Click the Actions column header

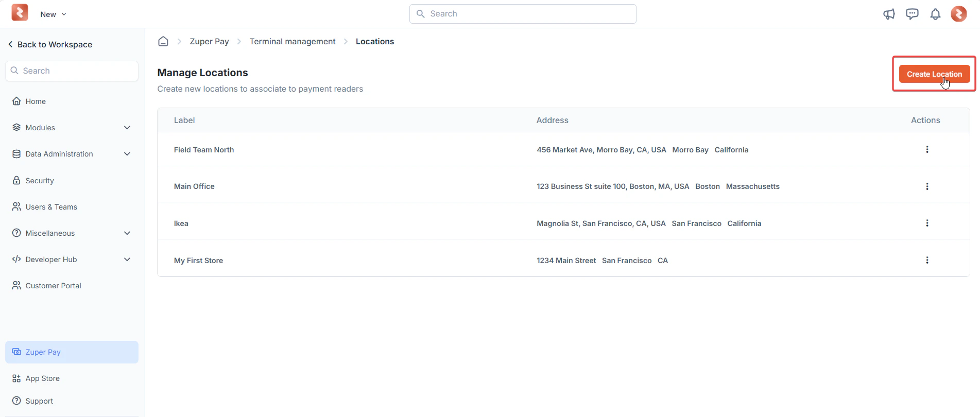point(925,120)
